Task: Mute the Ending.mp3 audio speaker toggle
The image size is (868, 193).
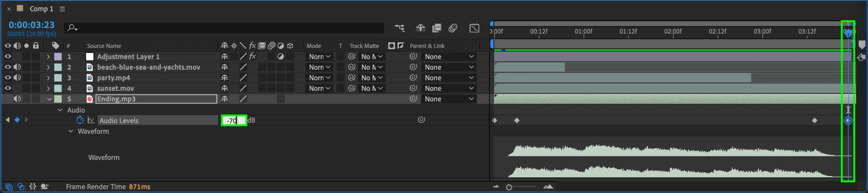Action: (17, 99)
